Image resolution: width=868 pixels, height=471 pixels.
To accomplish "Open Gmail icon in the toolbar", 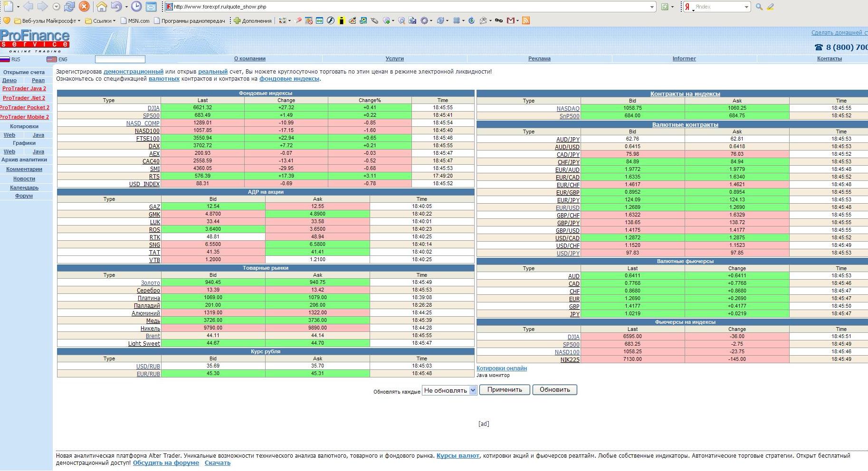I will coord(511,20).
